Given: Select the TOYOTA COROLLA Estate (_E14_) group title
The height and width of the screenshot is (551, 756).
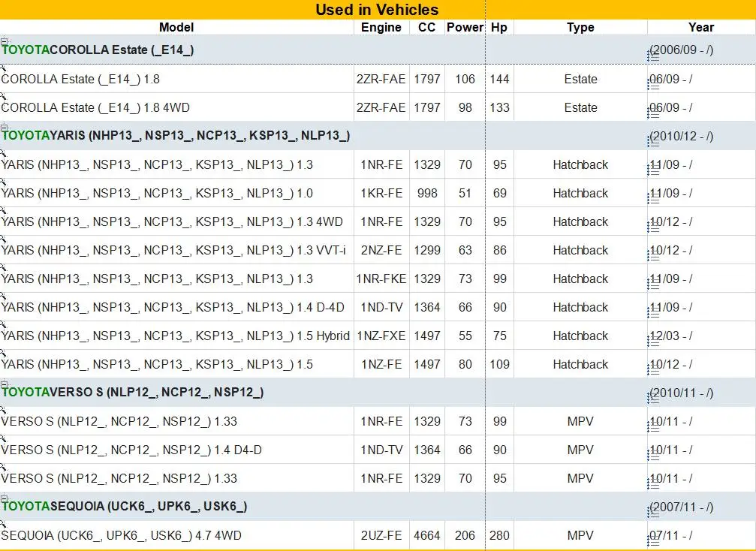Looking at the screenshot, I should pos(98,50).
